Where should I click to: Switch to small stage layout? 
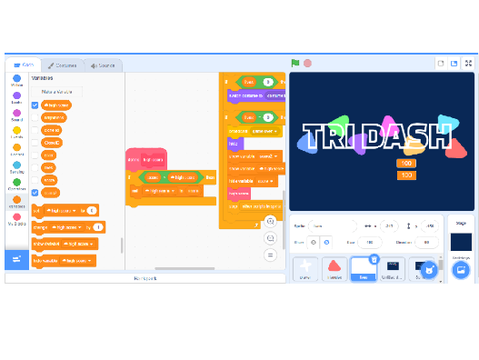point(441,63)
